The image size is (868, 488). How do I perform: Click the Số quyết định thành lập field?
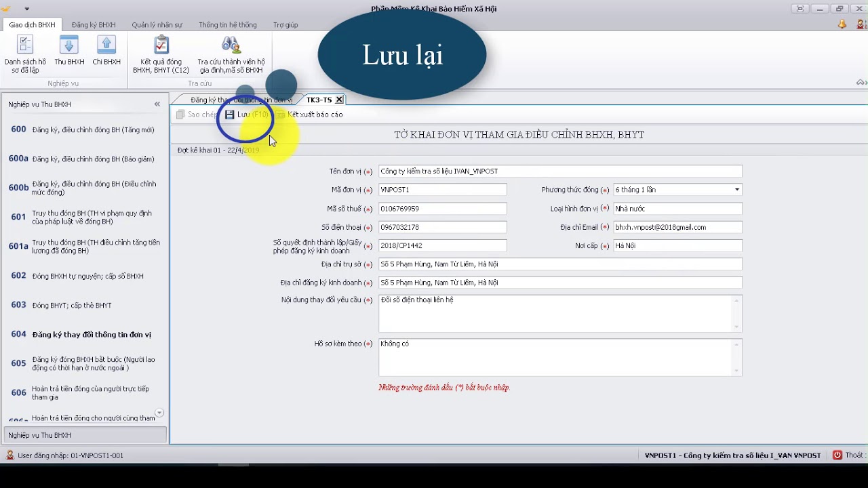pos(442,245)
